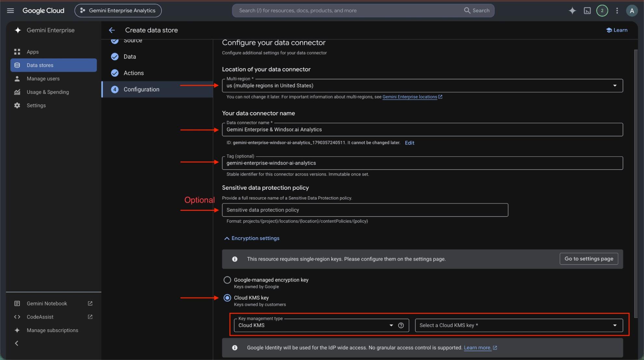Click Edit next to the connector ID
This screenshot has height=360, width=644.
409,143
